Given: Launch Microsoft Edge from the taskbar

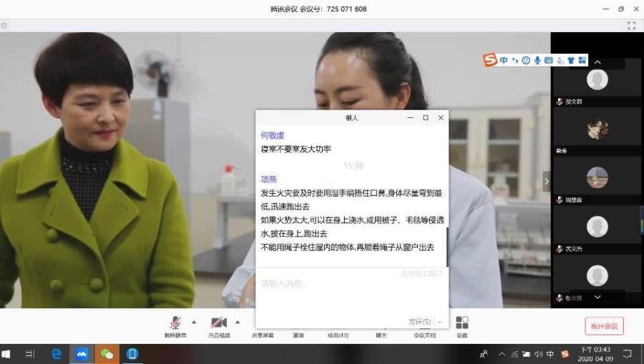Looking at the screenshot, I should (x=56, y=354).
